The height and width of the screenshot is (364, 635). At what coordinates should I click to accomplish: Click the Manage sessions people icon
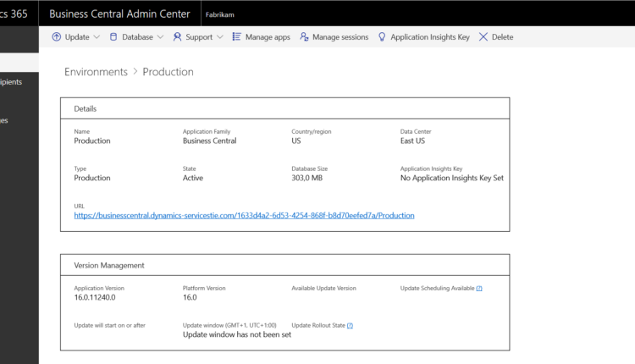(304, 37)
